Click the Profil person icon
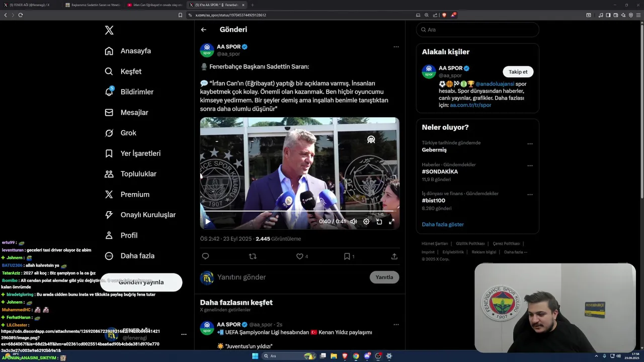Screen dimensions: 644x362 (x=109, y=235)
